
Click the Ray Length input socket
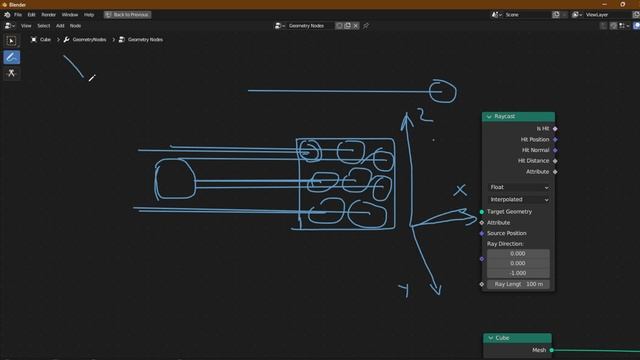[x=482, y=284]
